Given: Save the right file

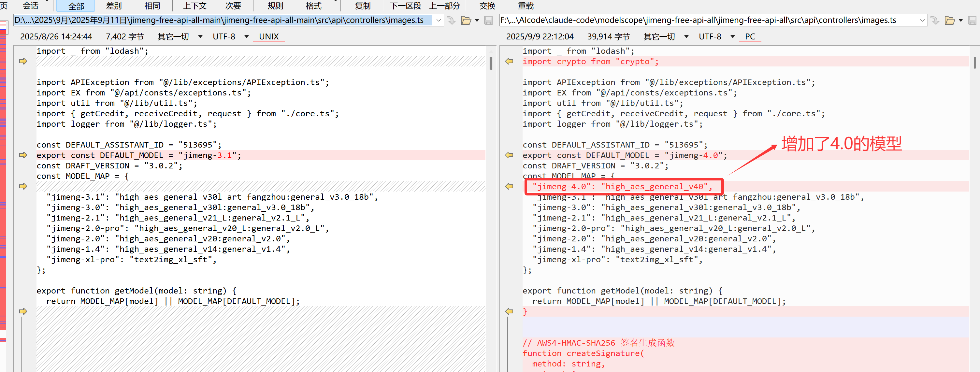Looking at the screenshot, I should 972,20.
